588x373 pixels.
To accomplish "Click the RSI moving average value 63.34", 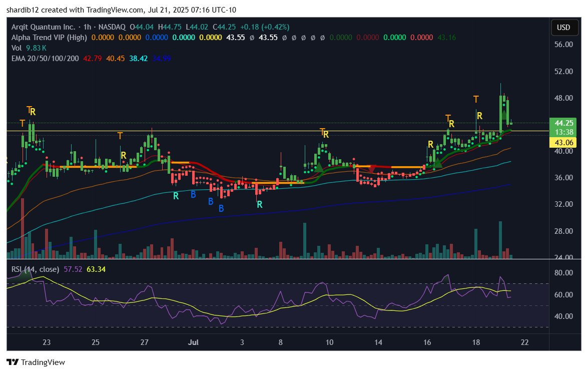I will (x=96, y=269).
